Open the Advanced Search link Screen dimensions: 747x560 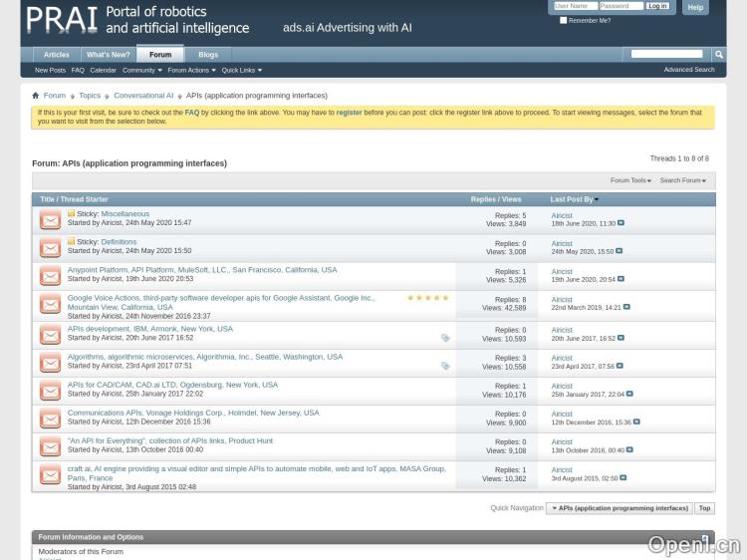click(689, 70)
